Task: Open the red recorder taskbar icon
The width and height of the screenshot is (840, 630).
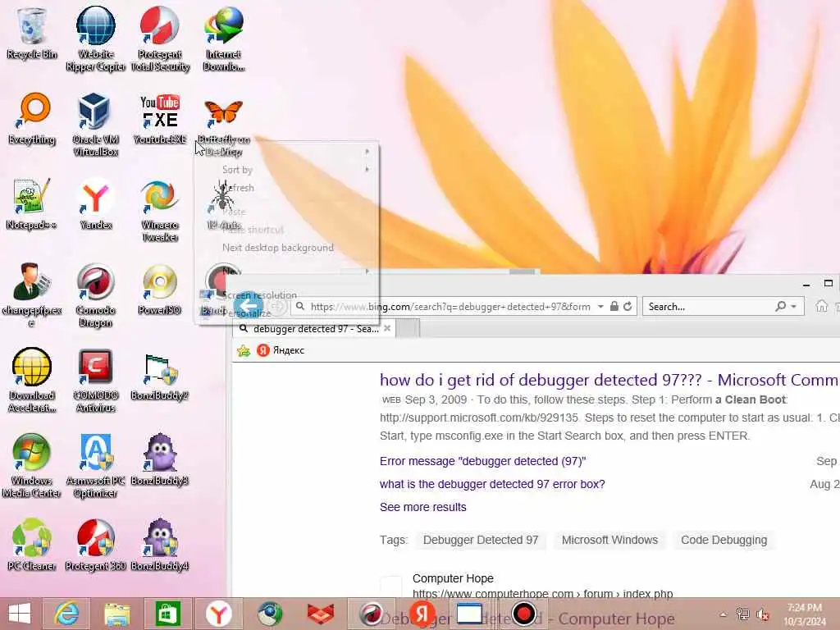Action: (523, 614)
